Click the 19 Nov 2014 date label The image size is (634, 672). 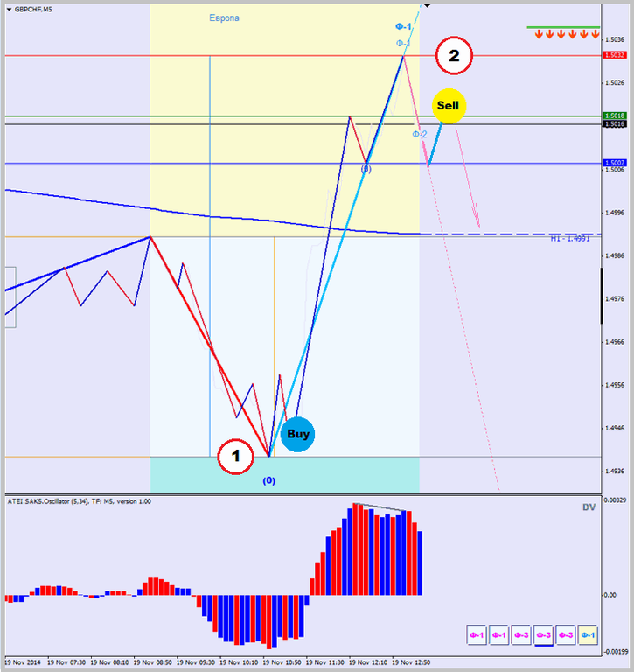[x=22, y=662]
